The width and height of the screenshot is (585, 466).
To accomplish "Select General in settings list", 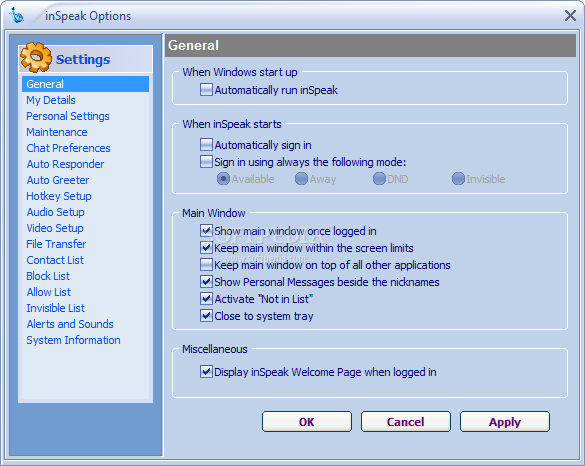I will (85, 84).
